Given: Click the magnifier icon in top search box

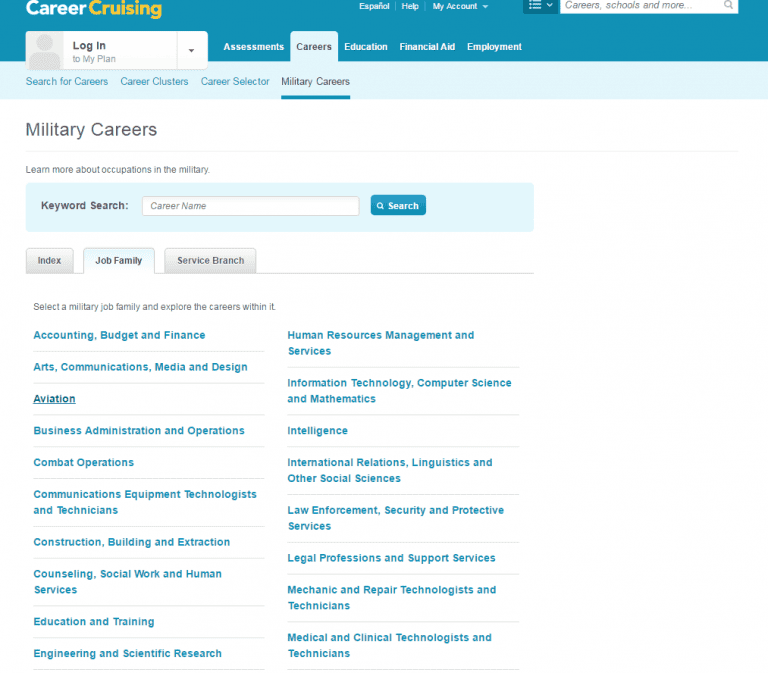Looking at the screenshot, I should pyautogui.click(x=728, y=5).
